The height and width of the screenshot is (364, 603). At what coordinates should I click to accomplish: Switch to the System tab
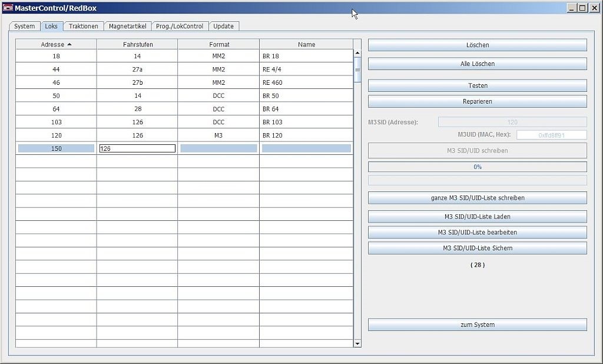(x=25, y=27)
